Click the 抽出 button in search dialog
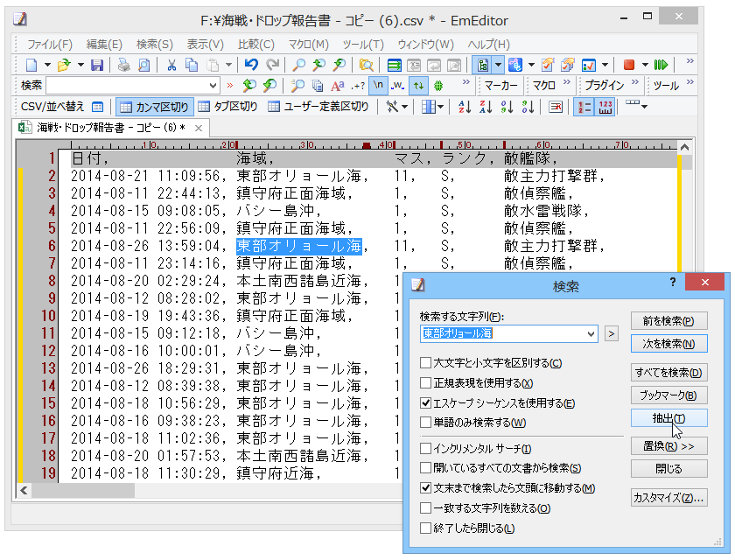The height and width of the screenshot is (560, 735). [667, 418]
